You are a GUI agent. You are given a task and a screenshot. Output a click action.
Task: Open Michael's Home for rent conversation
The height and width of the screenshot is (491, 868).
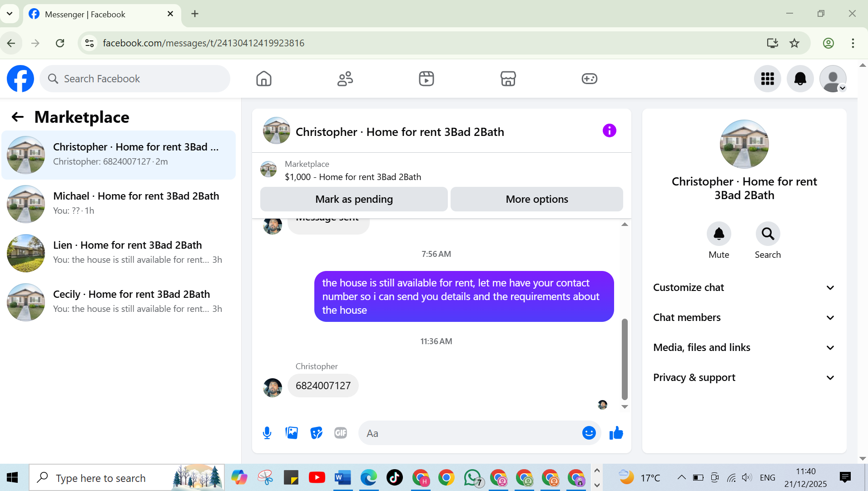coord(119,204)
